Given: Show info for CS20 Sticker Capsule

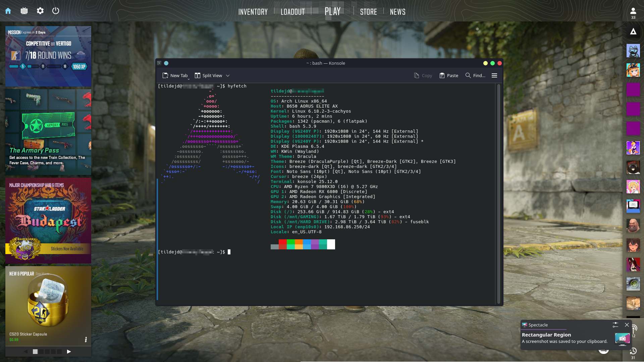Looking at the screenshot, I should (x=86, y=340).
